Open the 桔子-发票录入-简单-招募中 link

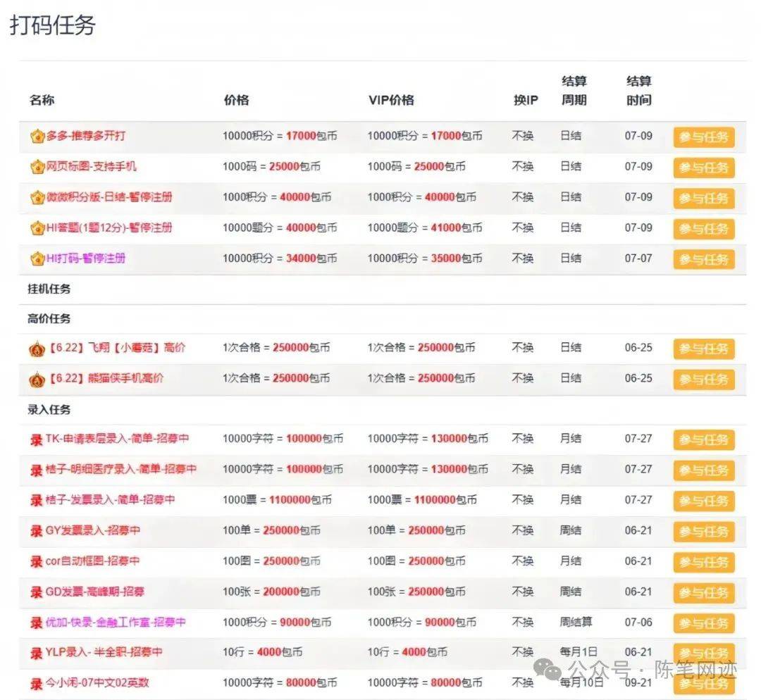(110, 500)
